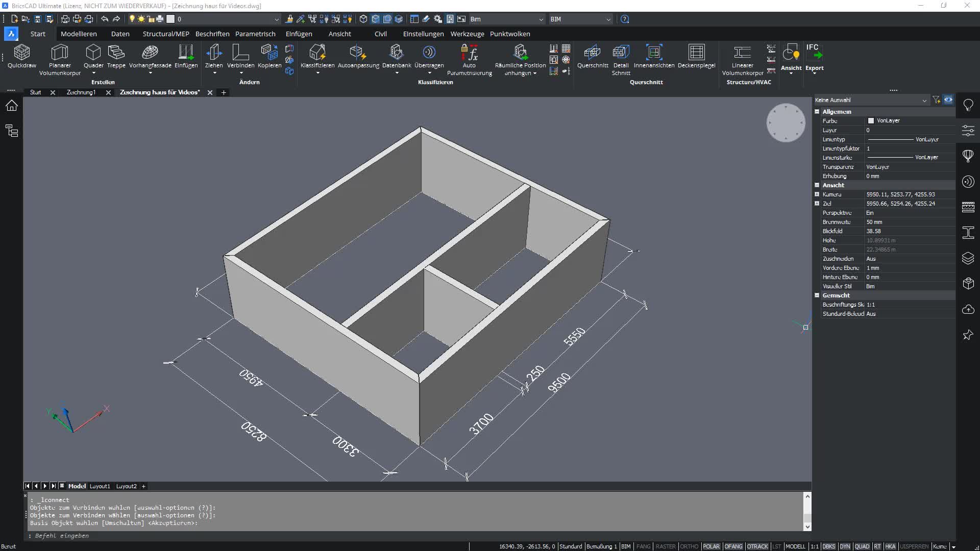Viewport: 980px width, 551px height.
Task: Click the undo arrow in quick access toolbar
Action: click(x=105, y=19)
